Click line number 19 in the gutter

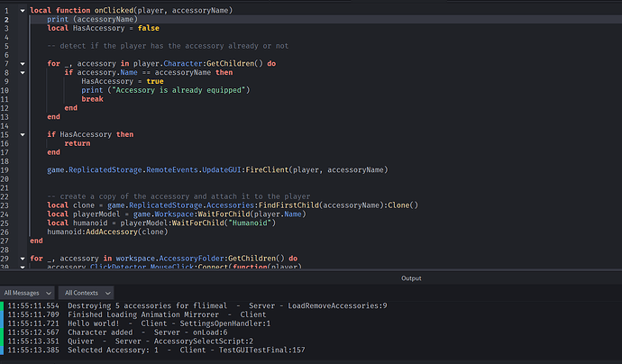pos(5,170)
